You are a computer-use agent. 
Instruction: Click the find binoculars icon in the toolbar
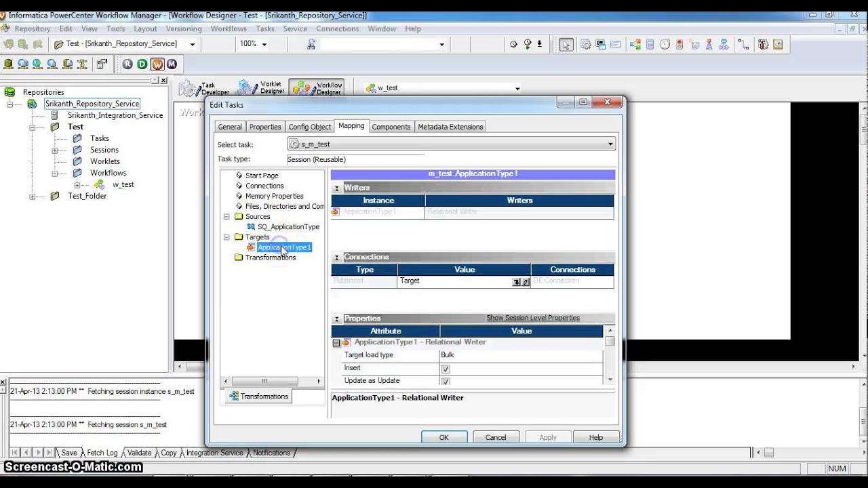tap(311, 44)
